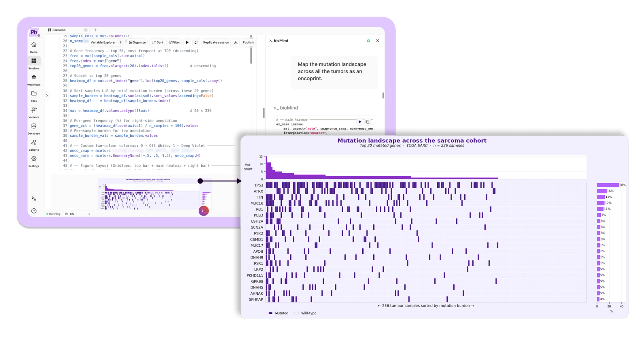Click code line 43 onco_norm
Screen dimensions: 644x362
pyautogui.click(x=135, y=155)
